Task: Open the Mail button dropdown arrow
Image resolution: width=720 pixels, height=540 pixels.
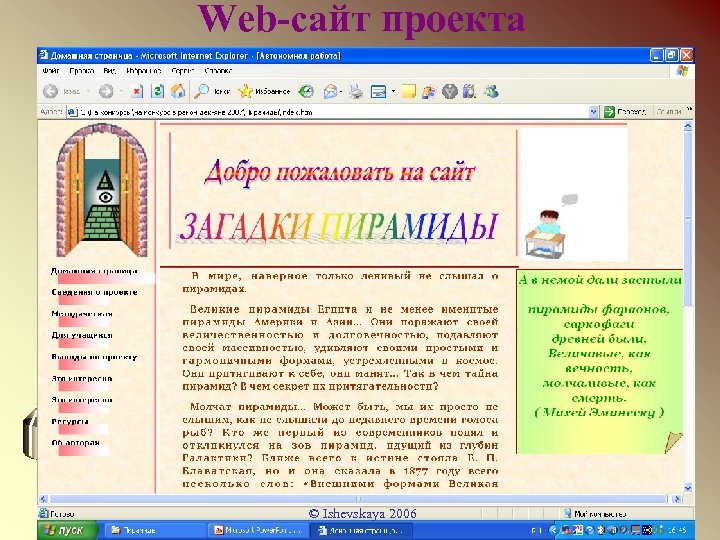Action: tap(341, 92)
